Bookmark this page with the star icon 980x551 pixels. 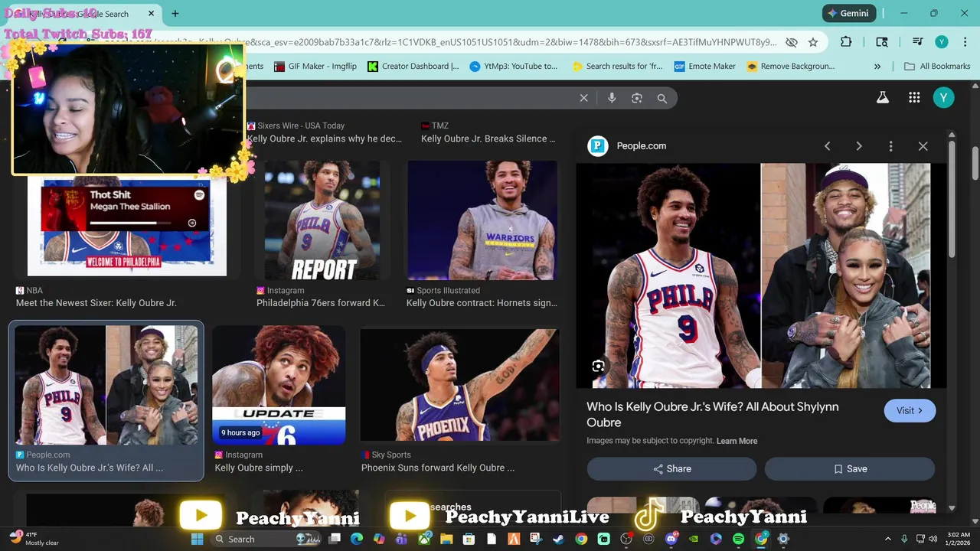(x=813, y=42)
